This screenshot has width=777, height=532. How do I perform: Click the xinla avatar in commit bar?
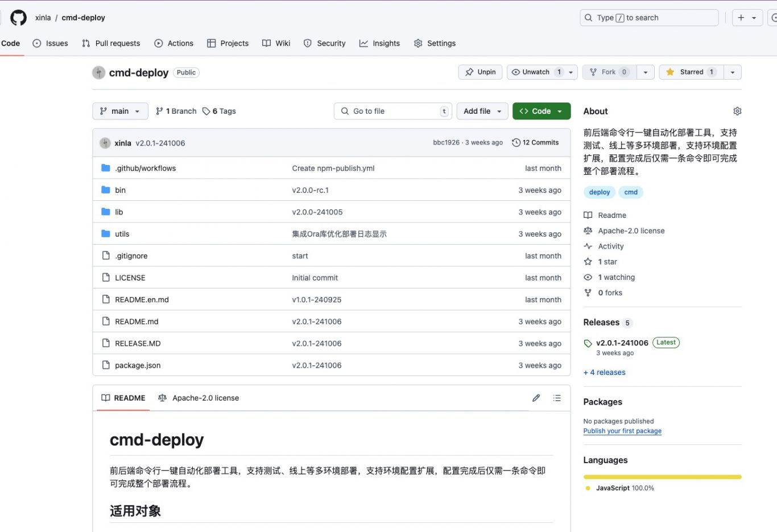click(105, 143)
